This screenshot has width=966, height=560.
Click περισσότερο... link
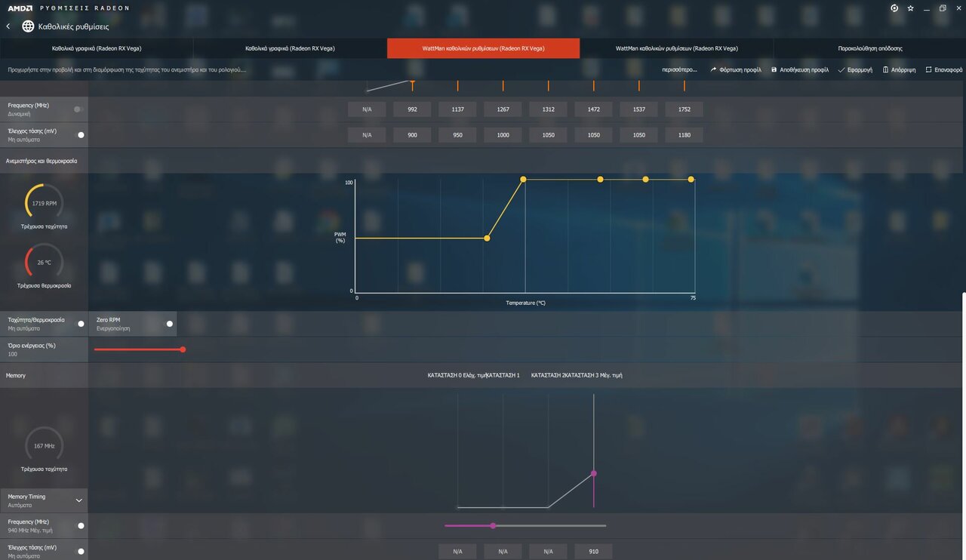point(679,69)
